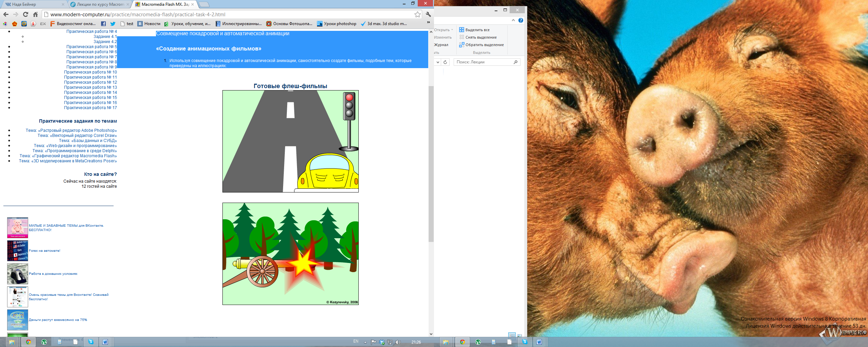Open Практическая работа № 17 link
This screenshot has width=868, height=347.
coord(91,108)
